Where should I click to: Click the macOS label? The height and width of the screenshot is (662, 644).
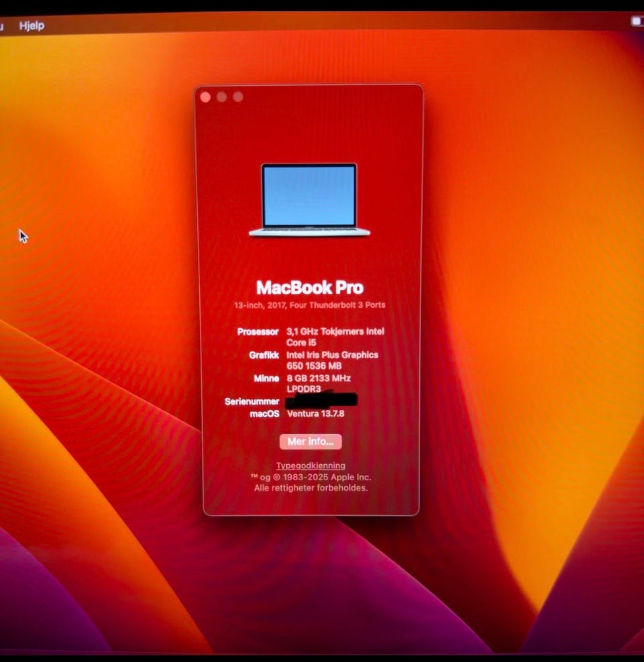tap(264, 414)
